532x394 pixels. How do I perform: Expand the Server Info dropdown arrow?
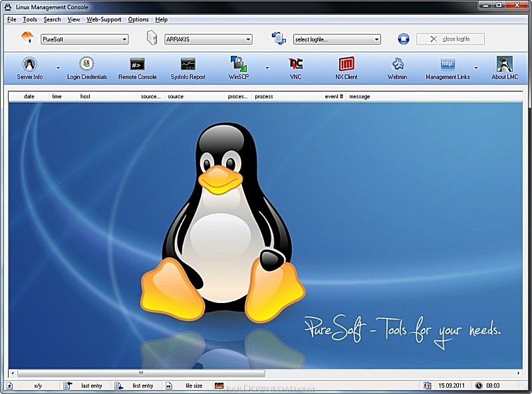pos(58,68)
